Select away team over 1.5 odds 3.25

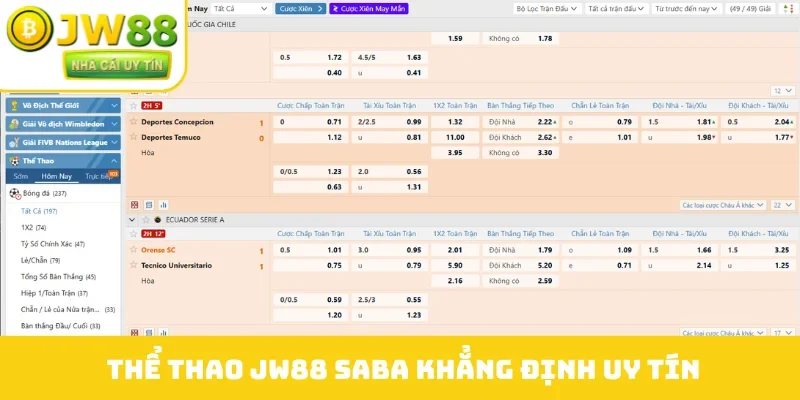pyautogui.click(x=758, y=250)
